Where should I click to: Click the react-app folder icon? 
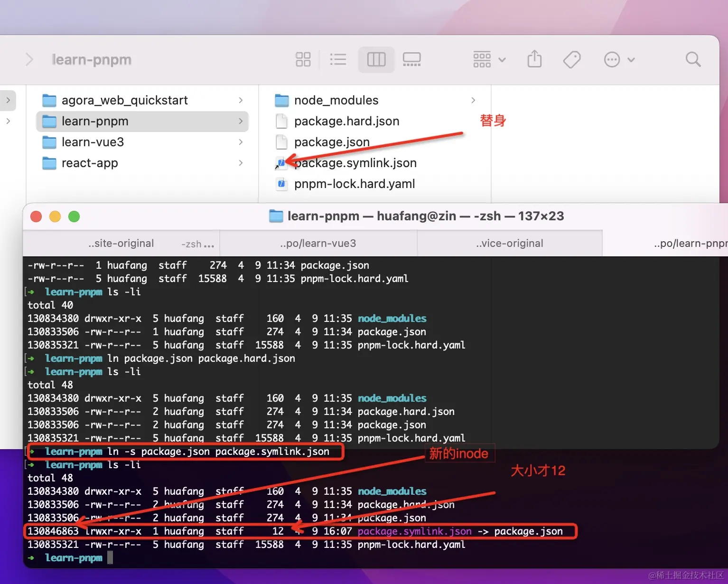coord(49,163)
